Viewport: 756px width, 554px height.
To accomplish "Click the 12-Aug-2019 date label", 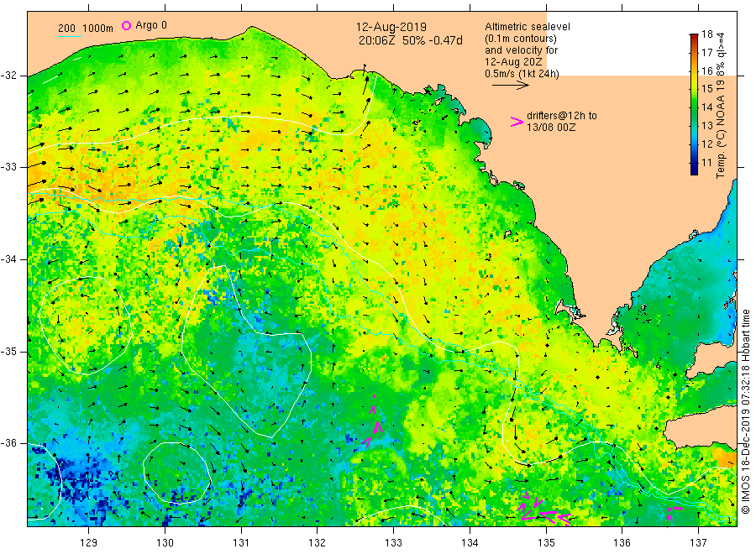I will [391, 28].
